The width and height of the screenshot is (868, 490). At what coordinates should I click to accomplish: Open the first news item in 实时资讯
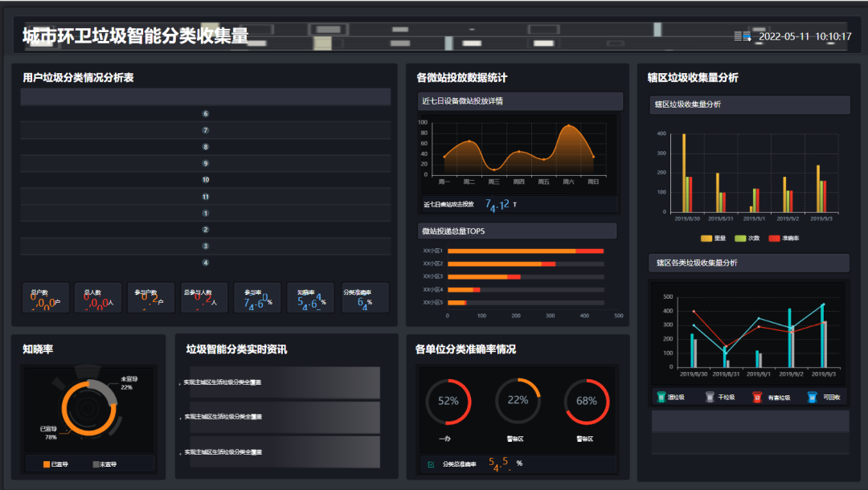[x=285, y=382]
